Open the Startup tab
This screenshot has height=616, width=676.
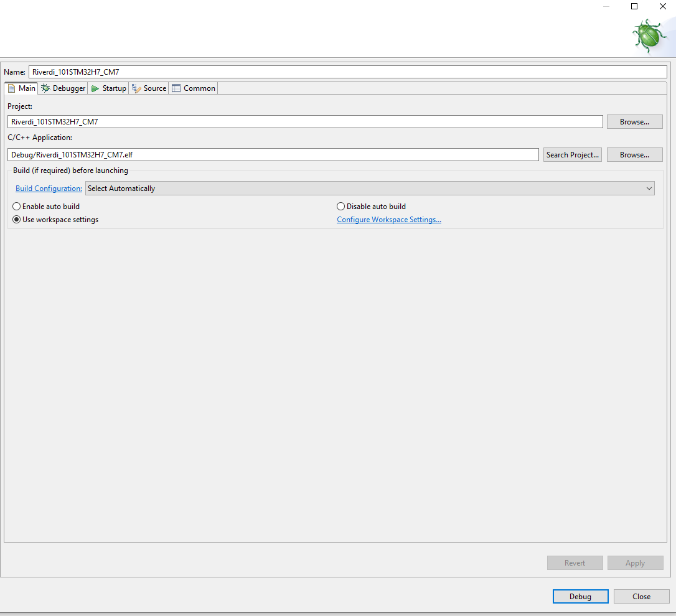pyautogui.click(x=109, y=88)
